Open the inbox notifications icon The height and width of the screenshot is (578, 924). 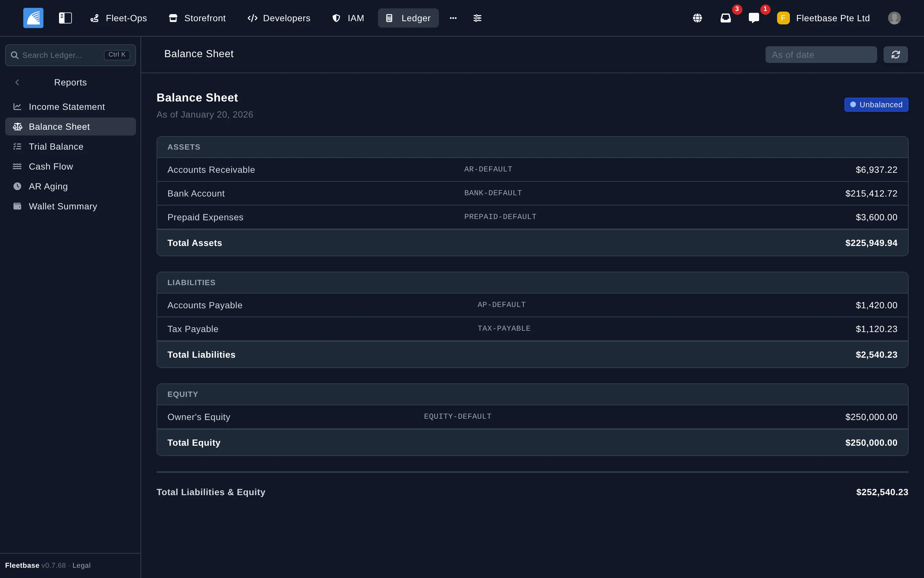(725, 18)
